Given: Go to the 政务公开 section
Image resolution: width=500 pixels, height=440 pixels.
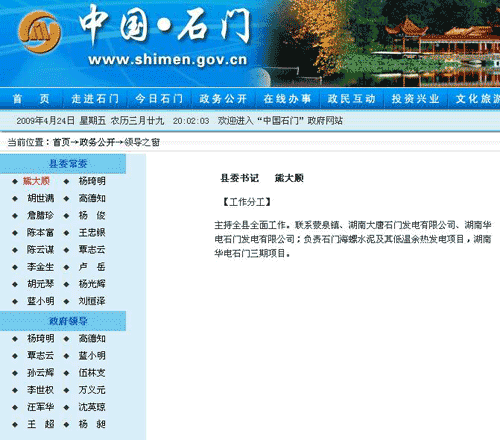Looking at the screenshot, I should click(x=223, y=99).
